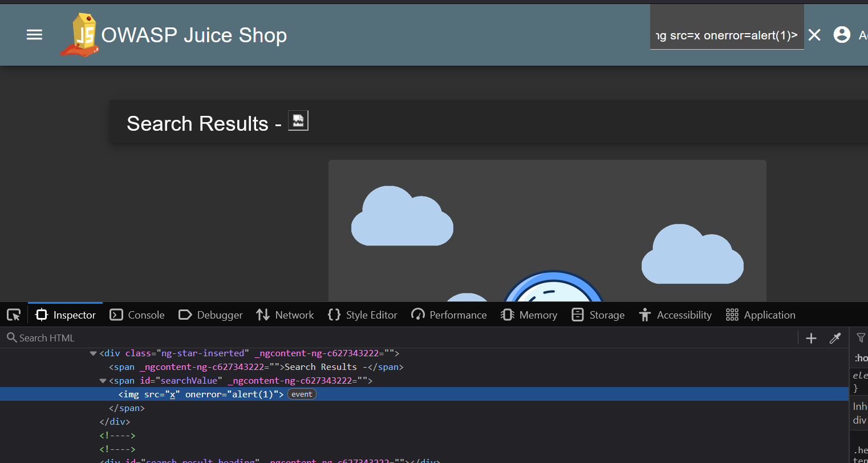Open the hamburger side menu

(34, 35)
